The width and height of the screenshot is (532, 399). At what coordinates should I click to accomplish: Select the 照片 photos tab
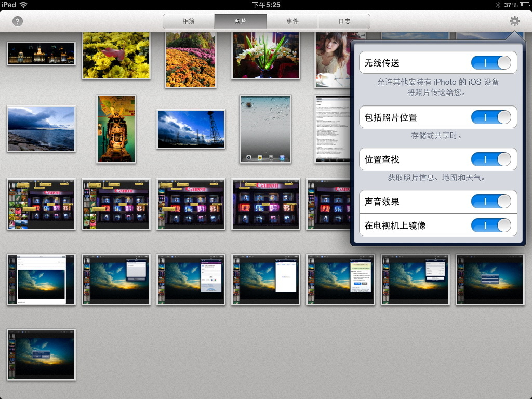click(241, 21)
